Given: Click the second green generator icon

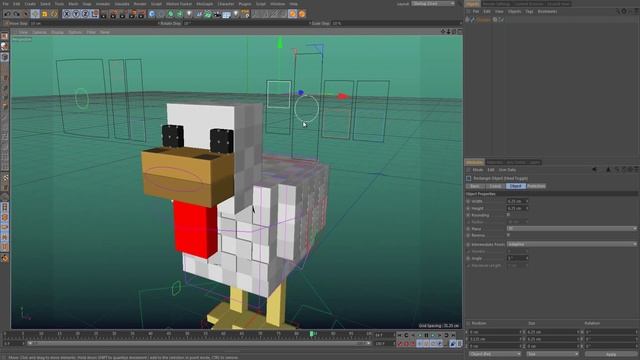Looking at the screenshot, I should [x=180, y=14].
